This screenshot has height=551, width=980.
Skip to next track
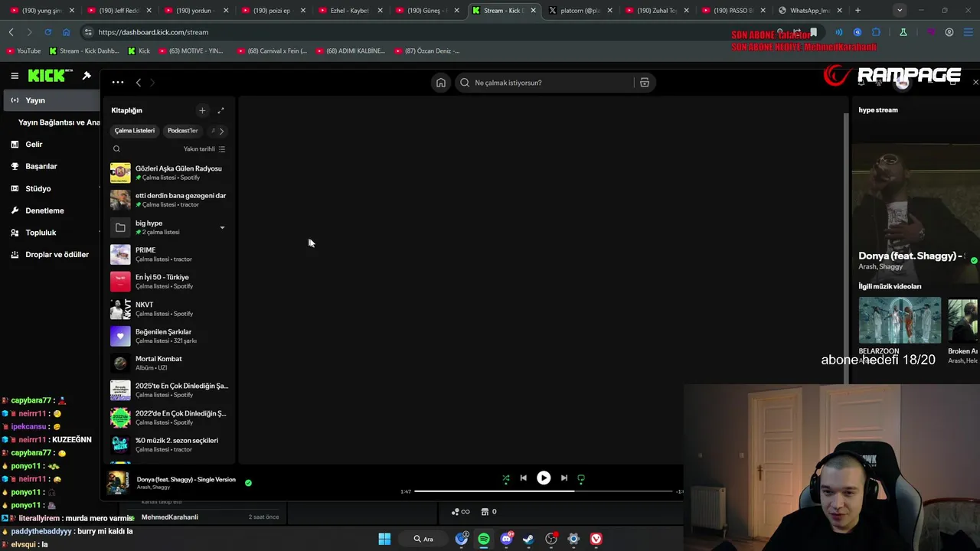pyautogui.click(x=564, y=478)
